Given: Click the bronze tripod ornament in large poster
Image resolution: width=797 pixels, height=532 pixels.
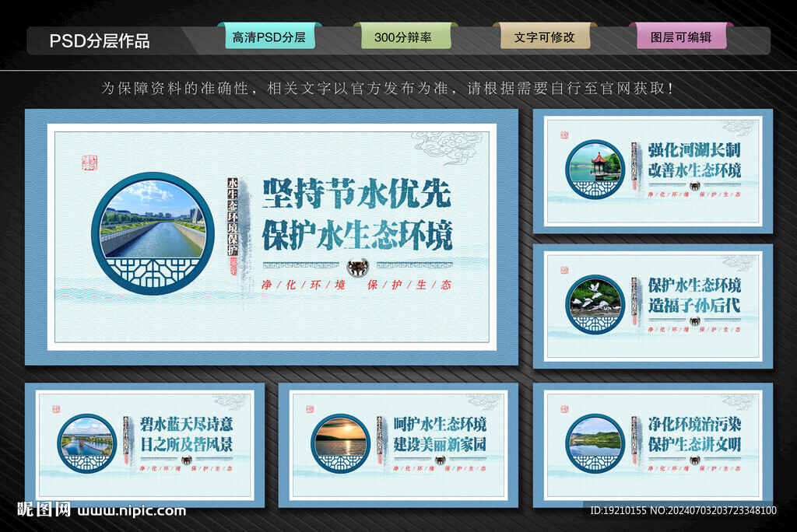Looking at the screenshot, I should click(x=357, y=267).
